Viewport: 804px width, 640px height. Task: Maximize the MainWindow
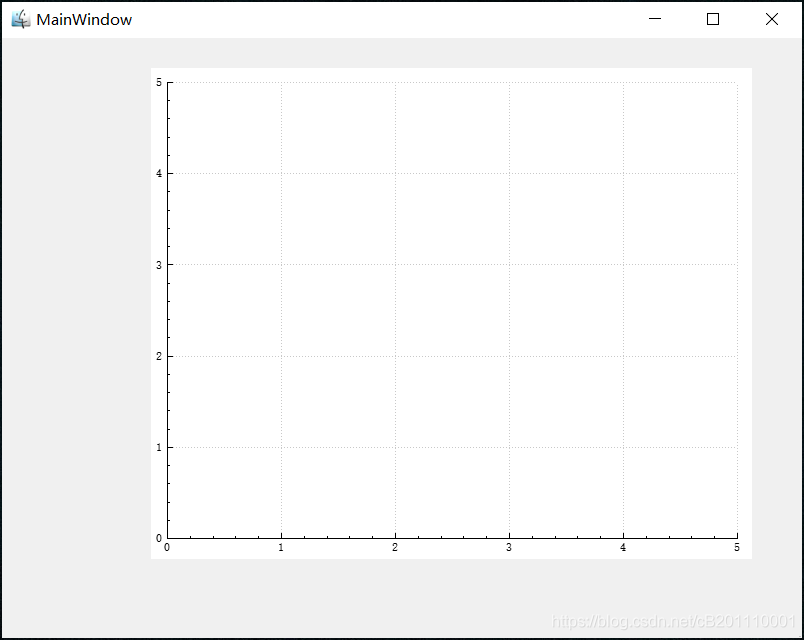[713, 19]
